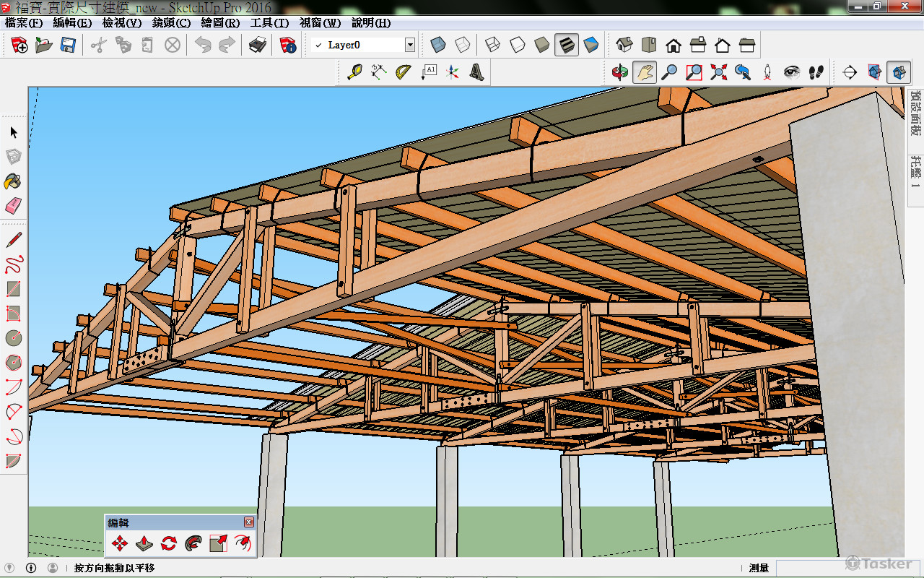Click the Zoom Extents icon
The image size is (924, 578).
click(718, 72)
